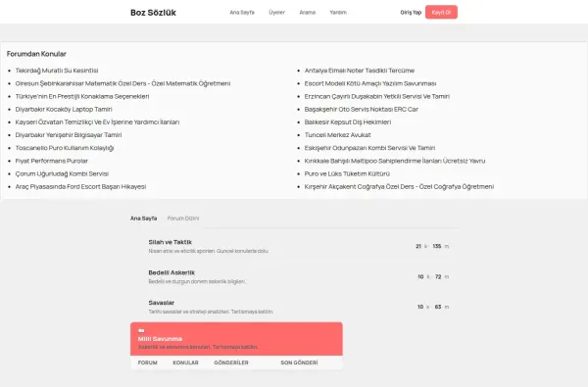
Task: Click the FORUM column header
Action: click(147, 363)
